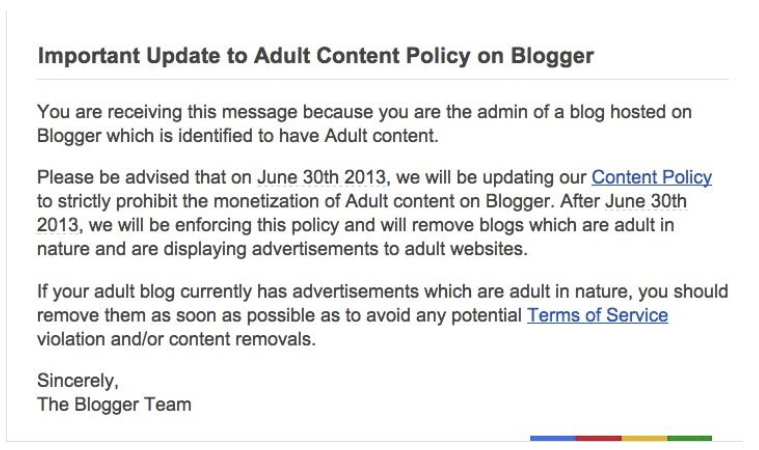Click the 'Important Update to Adult Content Policy' heading
The width and height of the screenshot is (759, 450).
point(315,56)
